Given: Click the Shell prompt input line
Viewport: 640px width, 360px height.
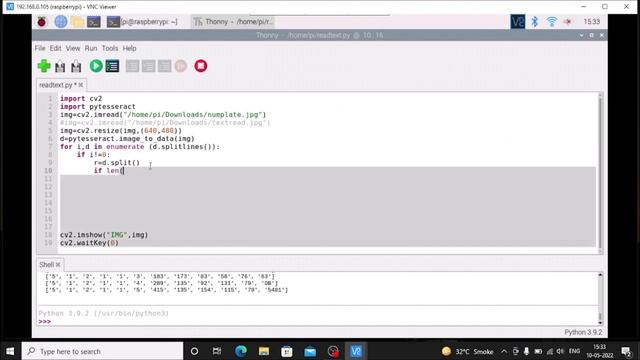Looking at the screenshot, I should coord(318,322).
